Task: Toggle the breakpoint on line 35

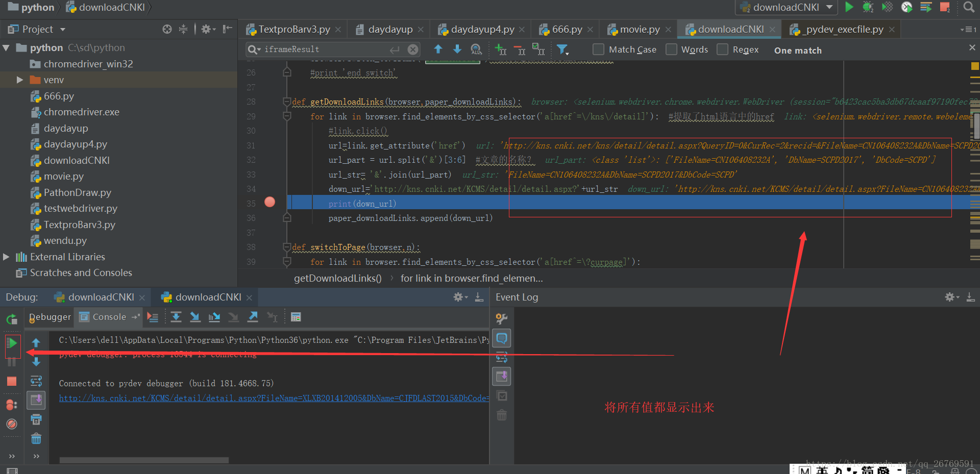Action: [x=269, y=202]
